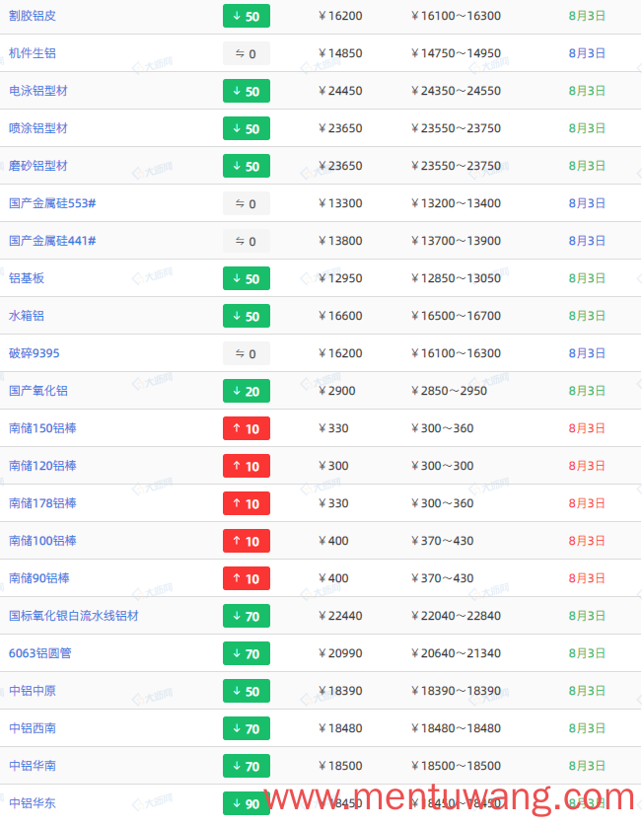Screen dimensions: 644x827
Task: Select the range ¥2850~2950
Action: pos(449,391)
